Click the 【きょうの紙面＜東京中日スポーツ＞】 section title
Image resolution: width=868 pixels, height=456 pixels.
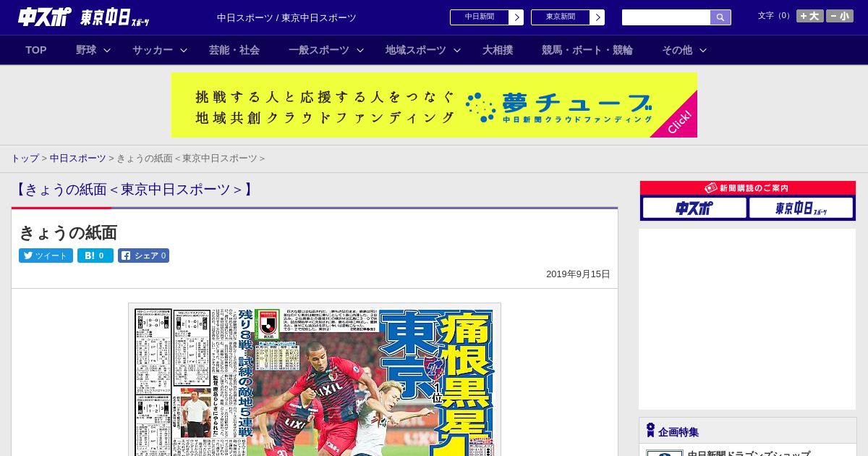135,190
